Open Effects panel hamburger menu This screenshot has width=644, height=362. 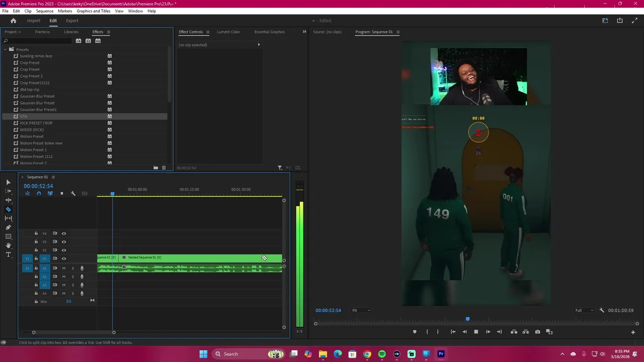(108, 32)
